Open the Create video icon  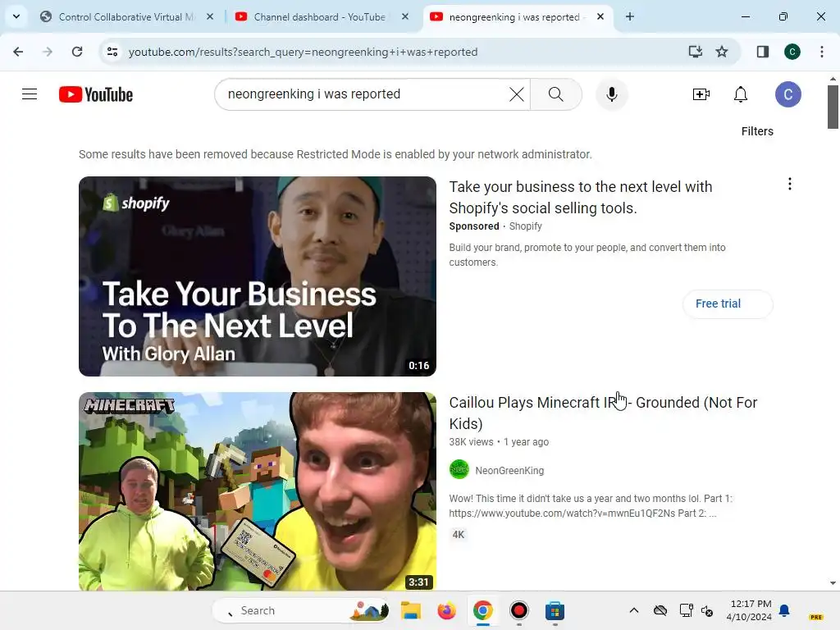click(701, 94)
